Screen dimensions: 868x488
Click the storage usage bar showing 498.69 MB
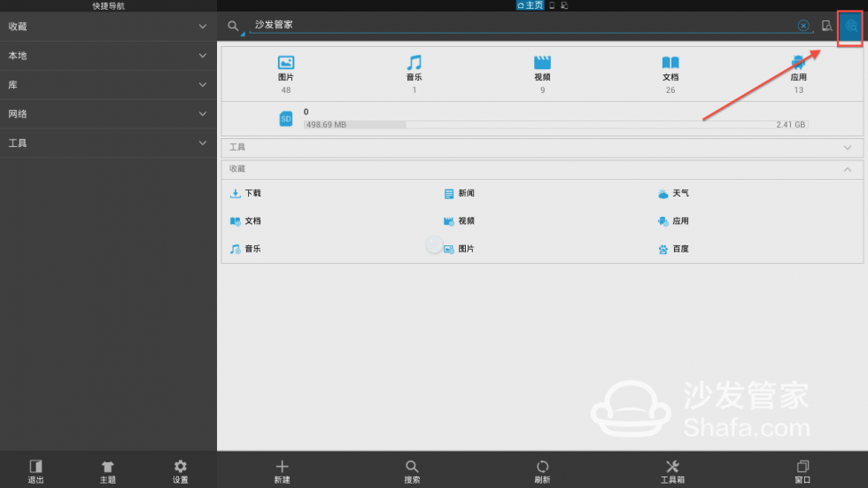[555, 125]
